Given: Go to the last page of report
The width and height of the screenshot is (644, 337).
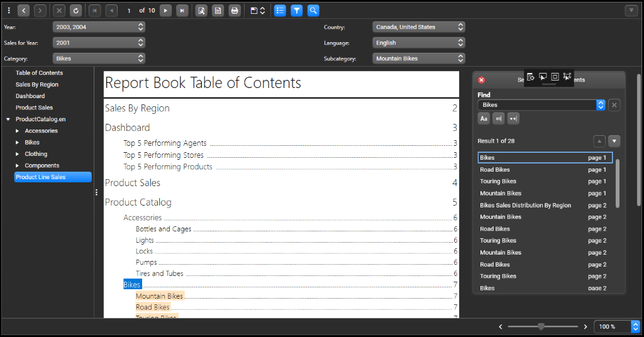Looking at the screenshot, I should click(182, 11).
